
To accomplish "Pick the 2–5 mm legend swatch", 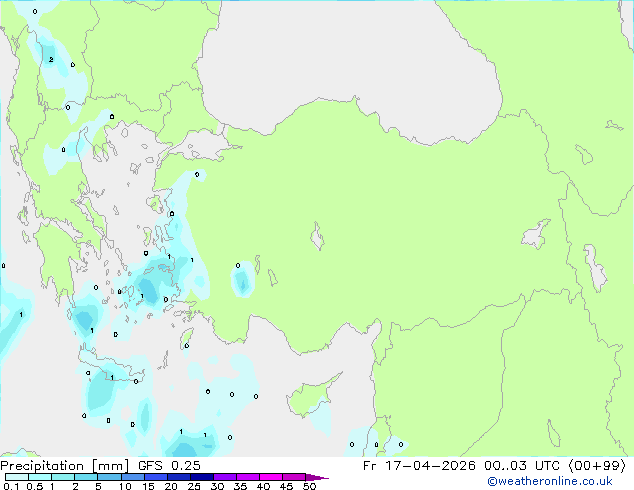I will 86,477.
